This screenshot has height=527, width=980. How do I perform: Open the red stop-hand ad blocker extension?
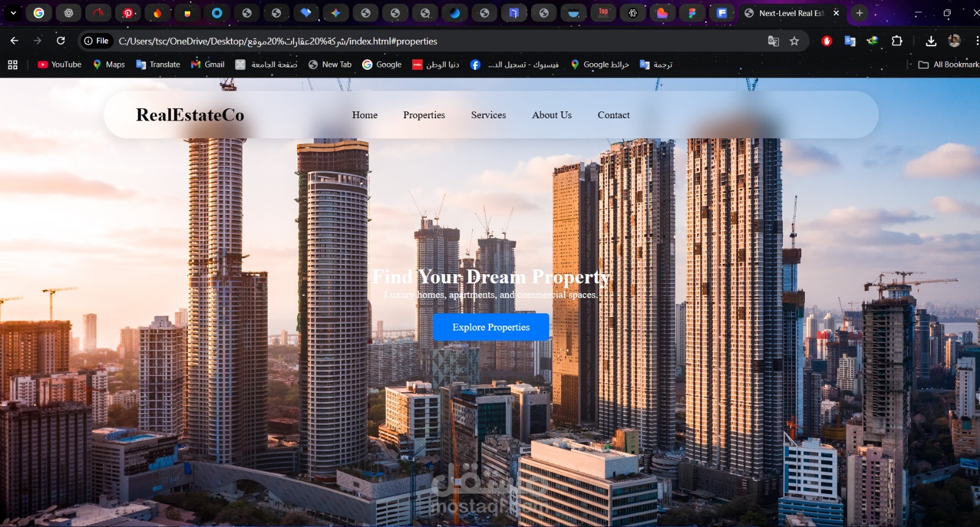[x=827, y=41]
